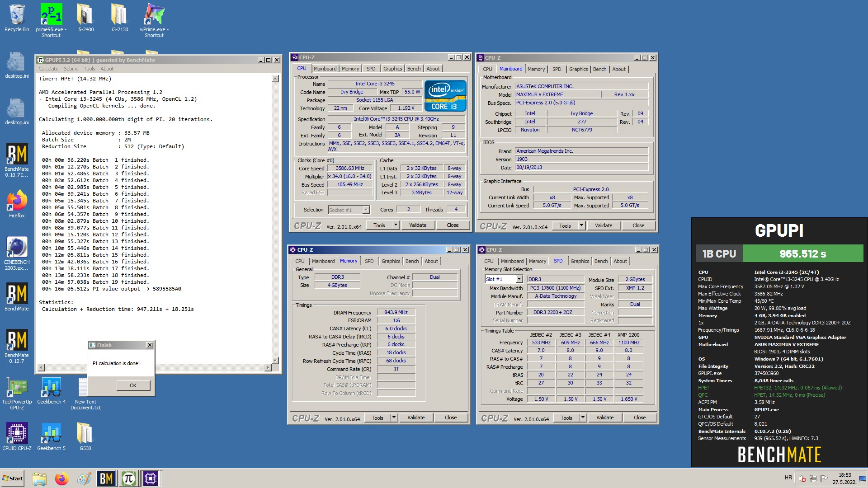
Task: Click the GPUPI vertical scrollbar down arrow
Action: [275, 360]
